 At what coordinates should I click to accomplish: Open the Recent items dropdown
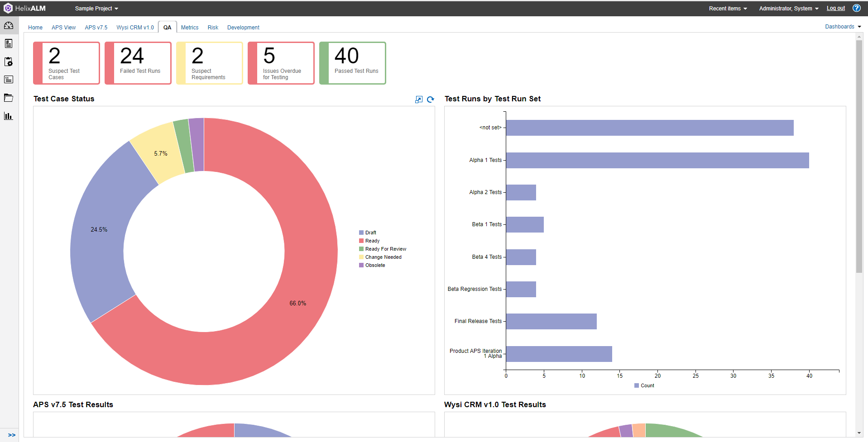(728, 9)
